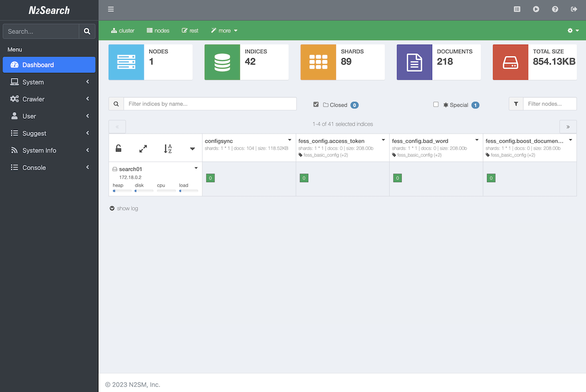Select the Dashboard menu item
This screenshot has height=392, width=586.
(x=49, y=64)
